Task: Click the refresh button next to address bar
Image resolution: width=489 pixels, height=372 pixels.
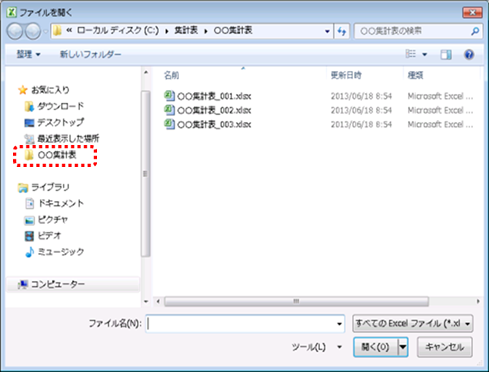Action: pos(342,31)
